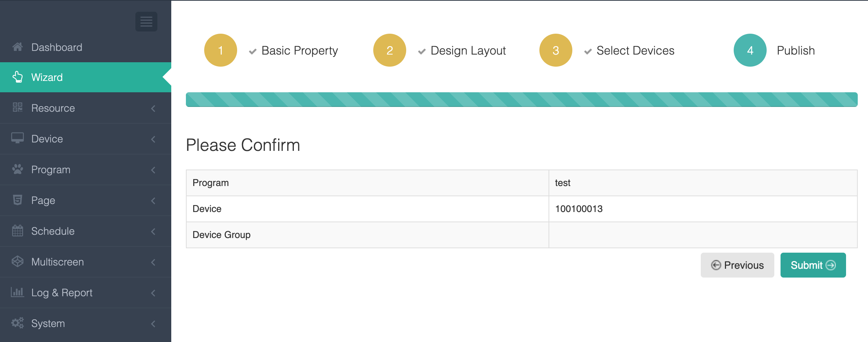Click the Schedule calendar icon
This screenshot has width=868, height=342.
[18, 231]
